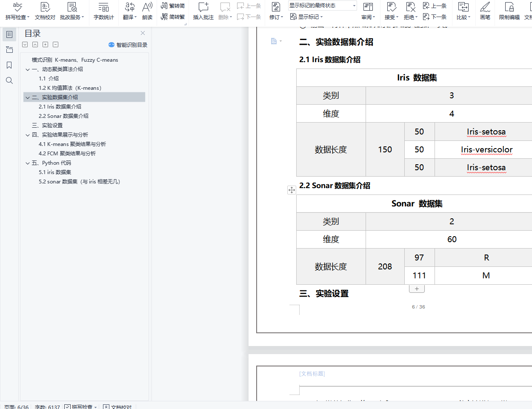Go to next revision 下一条 beside 拒绝
This screenshot has width=532, height=409.
[435, 17]
